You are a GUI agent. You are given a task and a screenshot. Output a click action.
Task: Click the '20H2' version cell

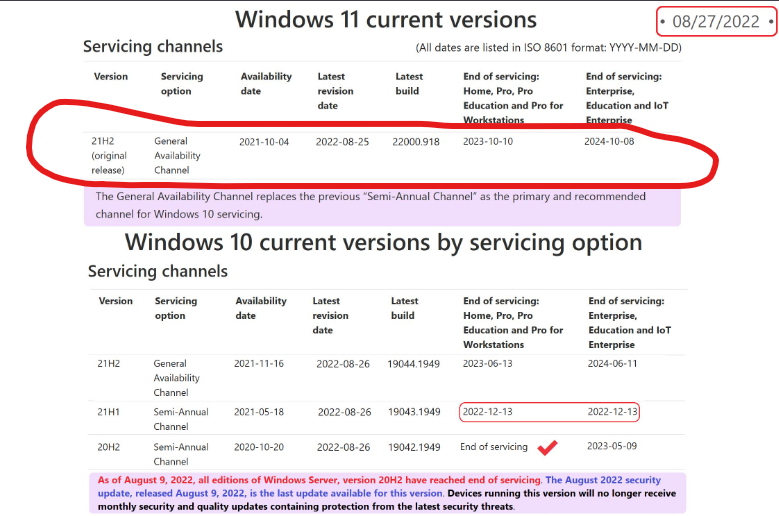click(x=109, y=447)
